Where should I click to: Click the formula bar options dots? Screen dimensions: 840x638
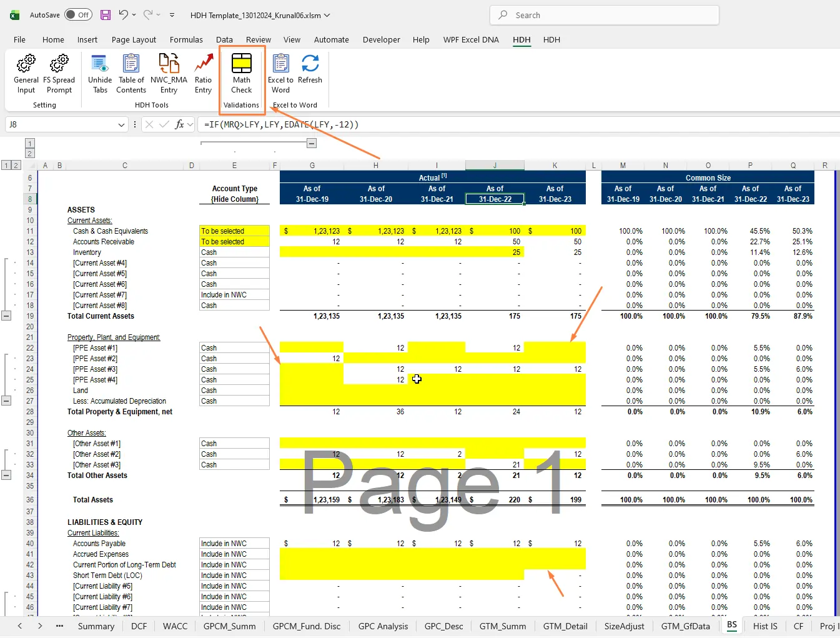135,124
